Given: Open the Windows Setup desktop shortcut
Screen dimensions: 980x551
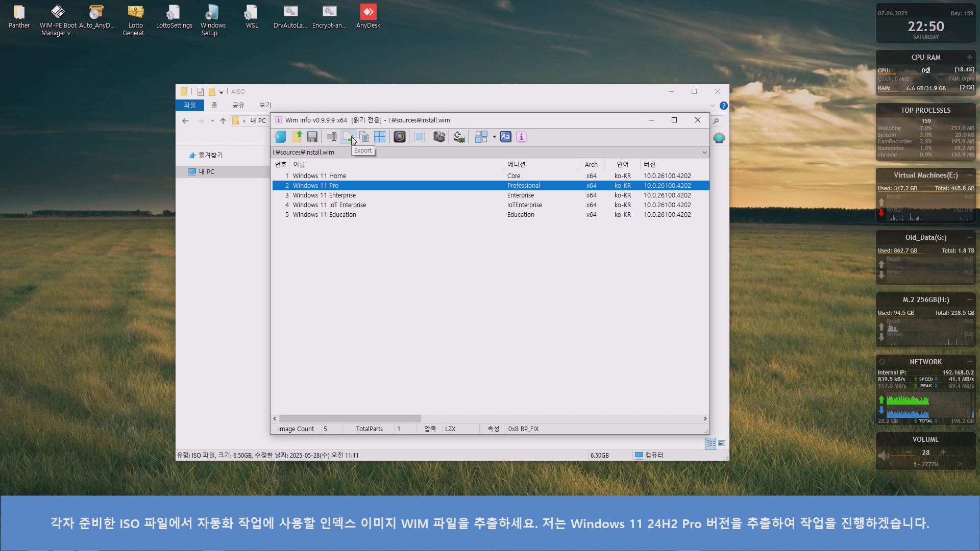Looking at the screenshot, I should point(213,20).
